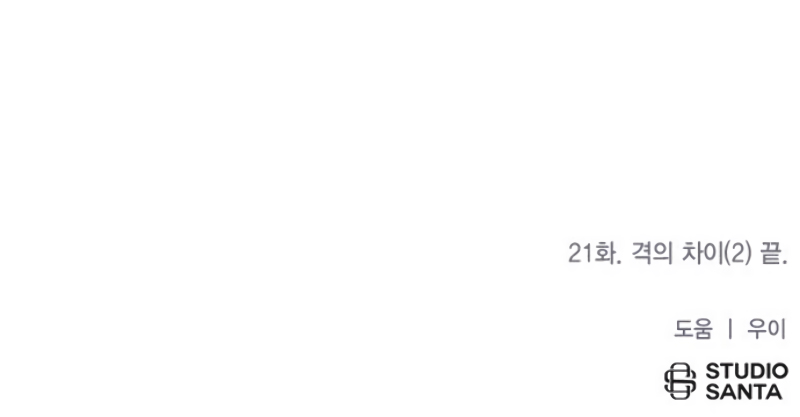Click the digit 2 inside the parentheses
The image size is (800, 417).
coord(738,254)
